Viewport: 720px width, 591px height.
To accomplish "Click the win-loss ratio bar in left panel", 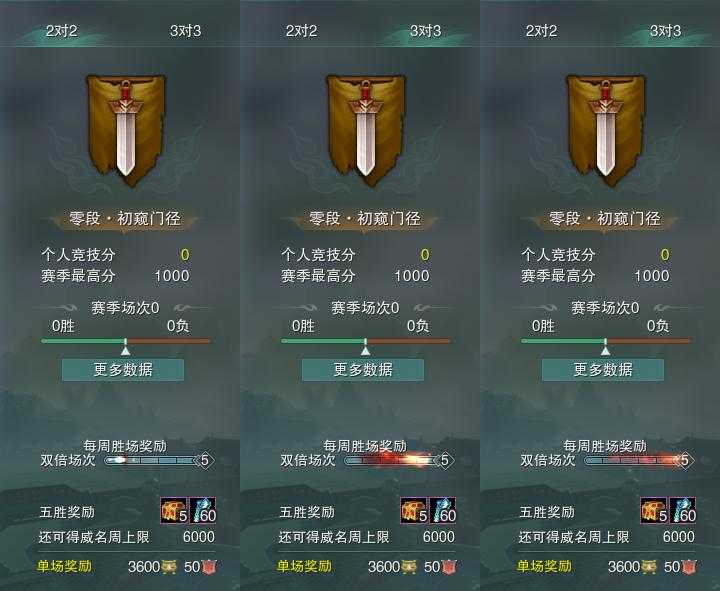I will 125,341.
